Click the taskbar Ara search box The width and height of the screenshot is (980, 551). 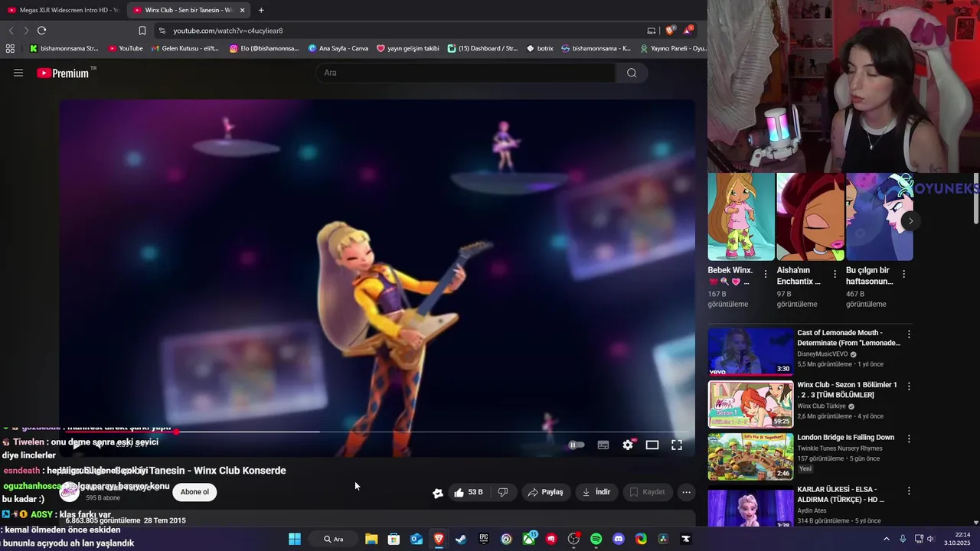333,539
